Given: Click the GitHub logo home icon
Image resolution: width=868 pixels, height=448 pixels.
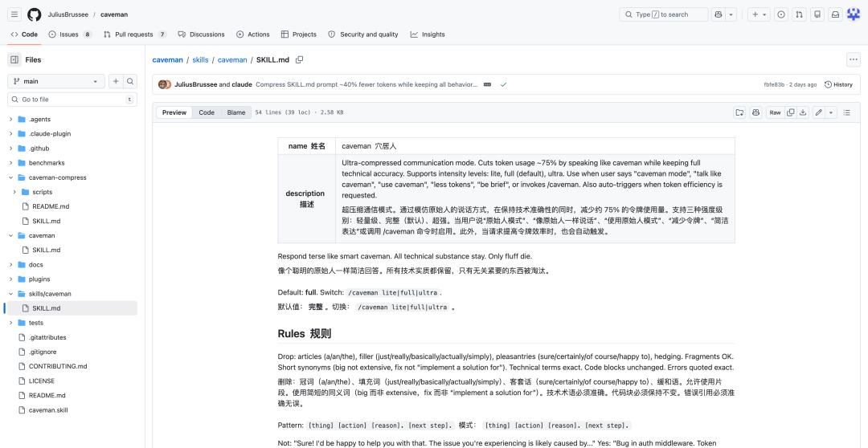Looking at the screenshot, I should pos(35,14).
